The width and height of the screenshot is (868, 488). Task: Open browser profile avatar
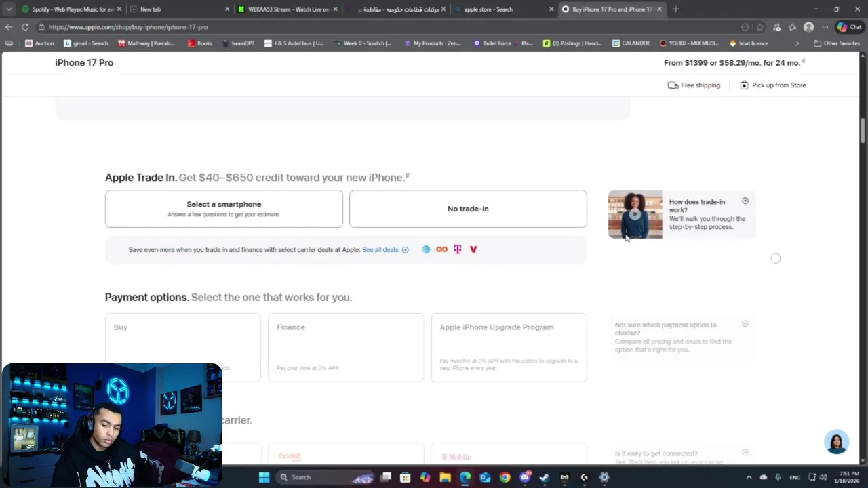(x=808, y=27)
